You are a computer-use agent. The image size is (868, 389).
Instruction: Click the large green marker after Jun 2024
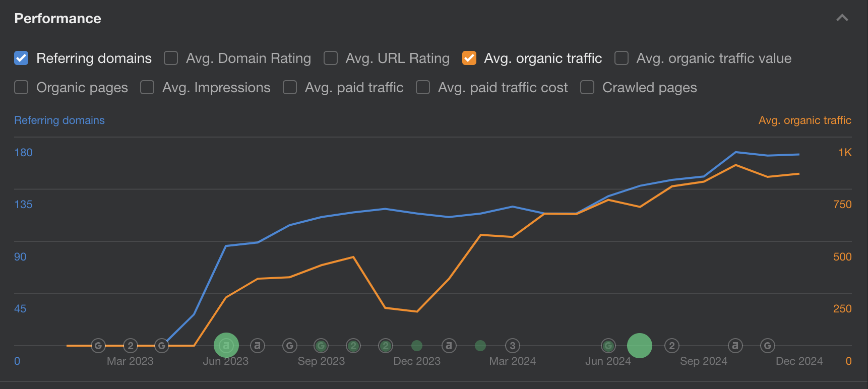tap(640, 346)
